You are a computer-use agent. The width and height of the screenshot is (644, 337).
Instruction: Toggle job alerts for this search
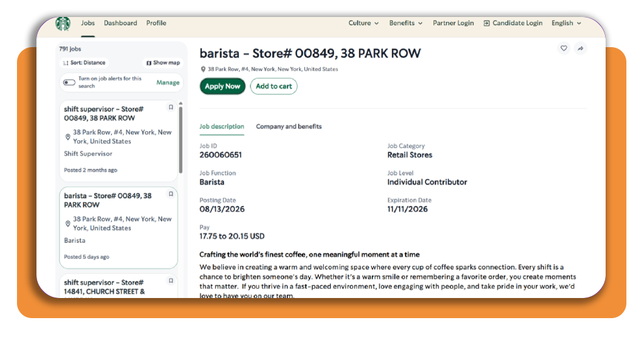coord(69,82)
